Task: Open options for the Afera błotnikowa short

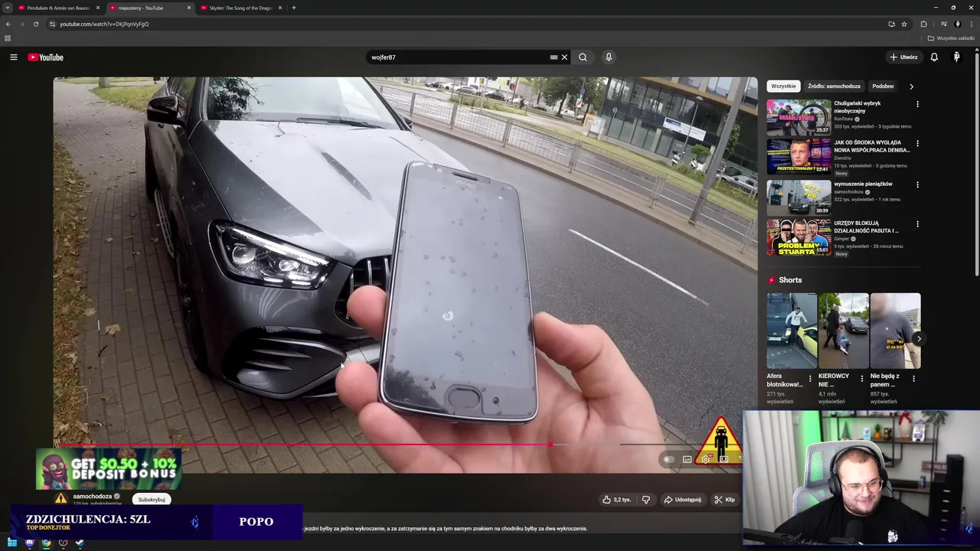Action: pos(810,378)
